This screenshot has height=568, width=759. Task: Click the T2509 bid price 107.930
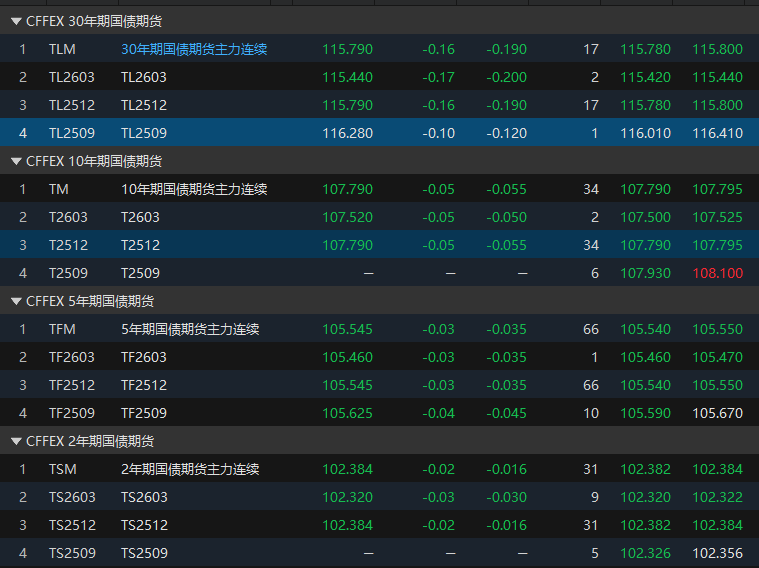tap(645, 273)
